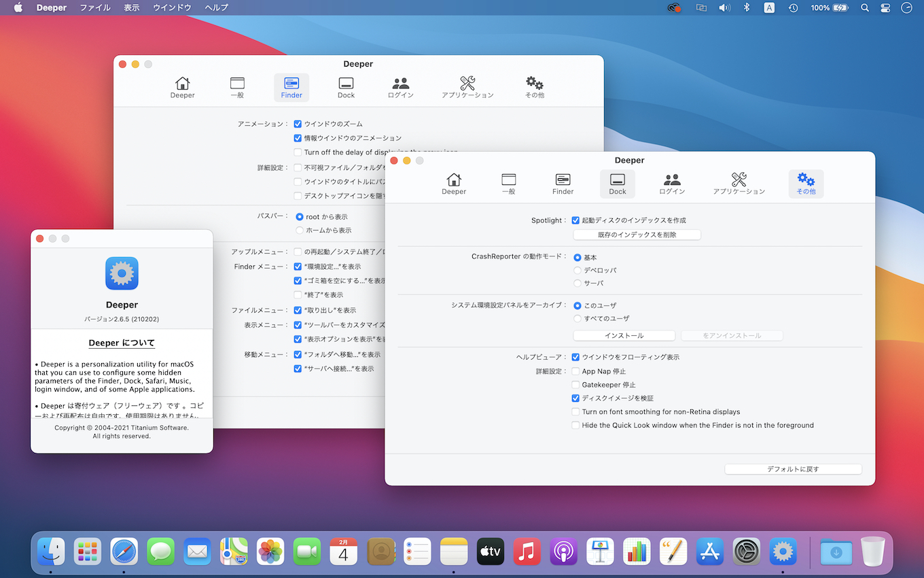Toggle "環境設定..."を表示 Finder menu checkbox
Viewport: 924px width, 578px height.
click(x=298, y=267)
